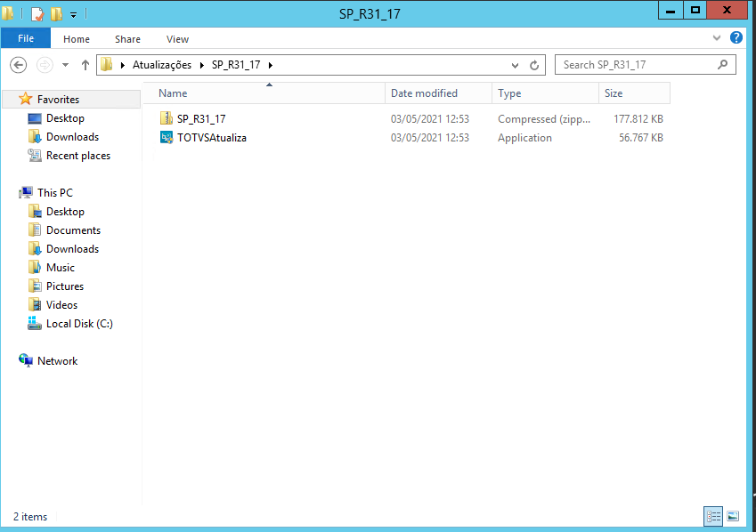Switch to Large icons view layout
This screenshot has width=756, height=532.
733,517
